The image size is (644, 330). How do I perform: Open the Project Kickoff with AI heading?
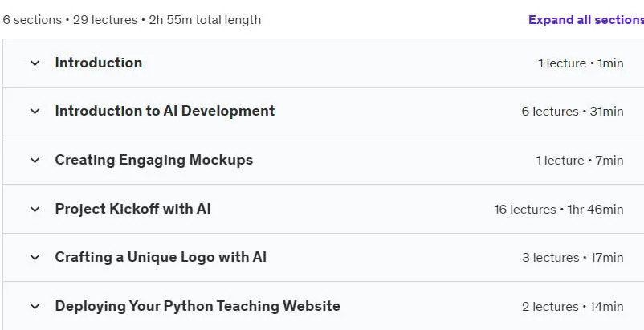coord(132,209)
